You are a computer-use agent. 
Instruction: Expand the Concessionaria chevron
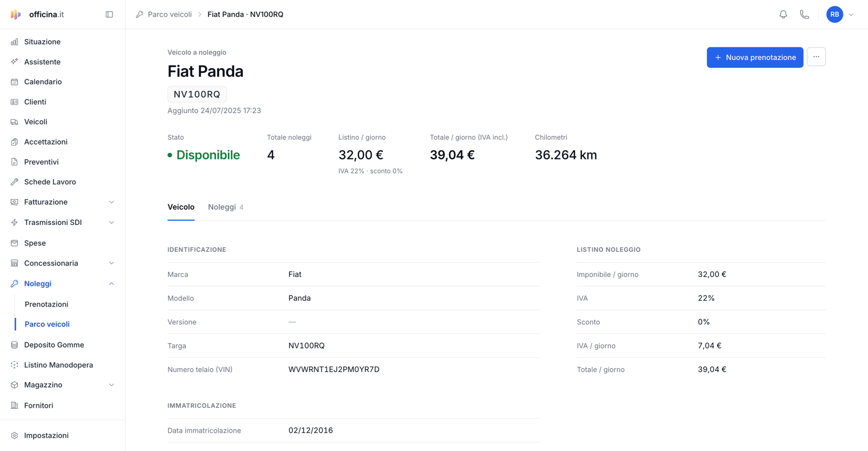pyautogui.click(x=111, y=264)
